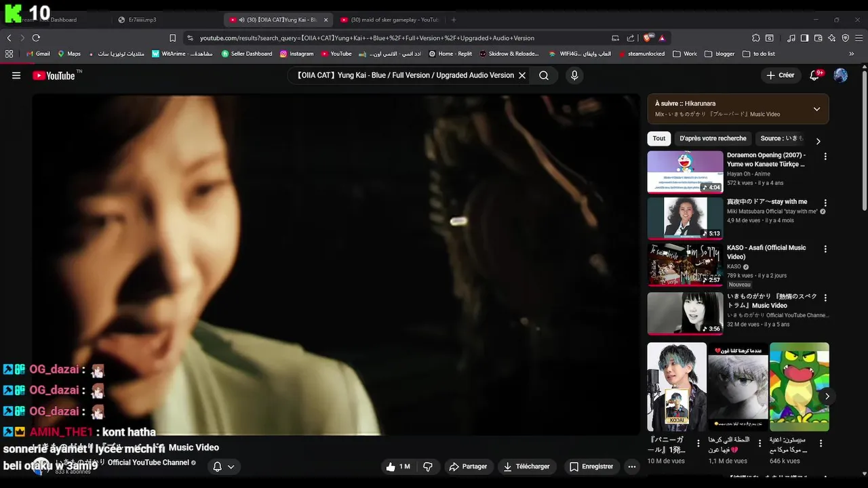Open options for the 646 k vues Short
Screen dimensions: 868x488
[x=821, y=443]
